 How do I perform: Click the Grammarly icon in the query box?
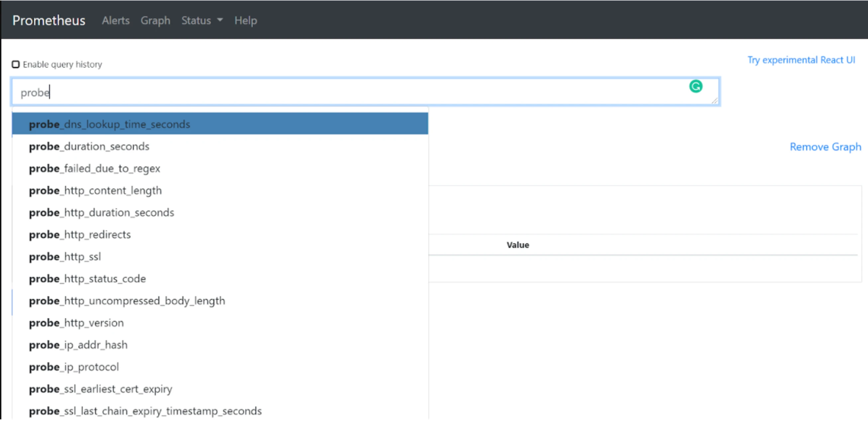696,87
